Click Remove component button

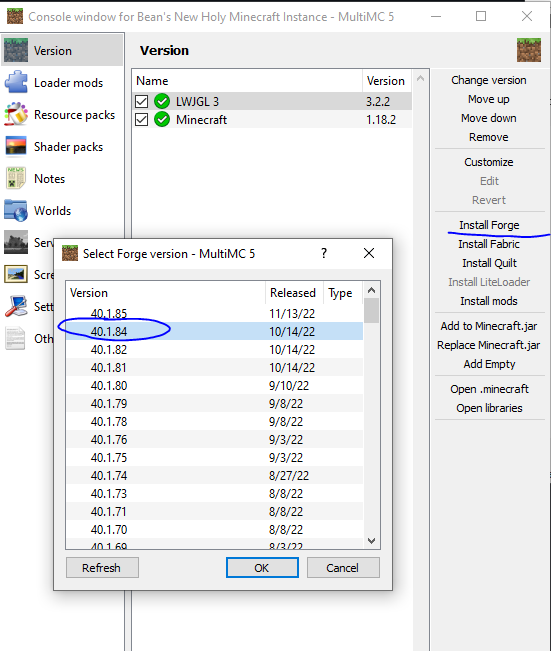tap(489, 137)
